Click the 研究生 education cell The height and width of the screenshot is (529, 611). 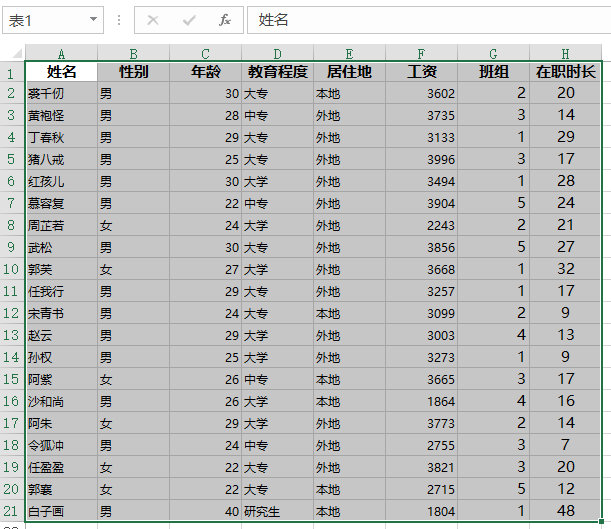pyautogui.click(x=277, y=511)
